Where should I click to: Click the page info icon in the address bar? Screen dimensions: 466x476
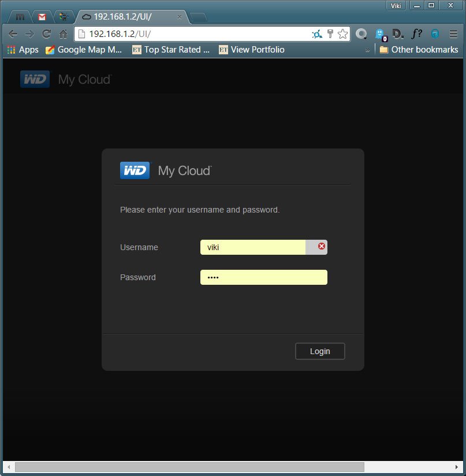(x=81, y=34)
